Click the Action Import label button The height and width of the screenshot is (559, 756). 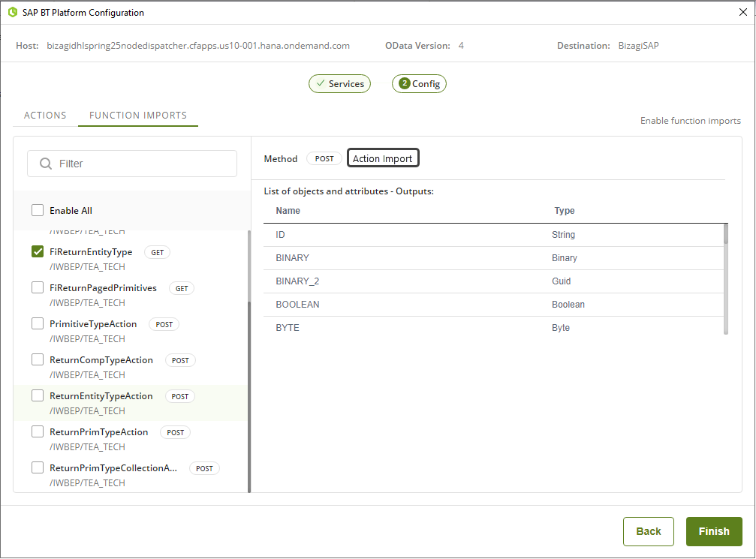point(383,158)
